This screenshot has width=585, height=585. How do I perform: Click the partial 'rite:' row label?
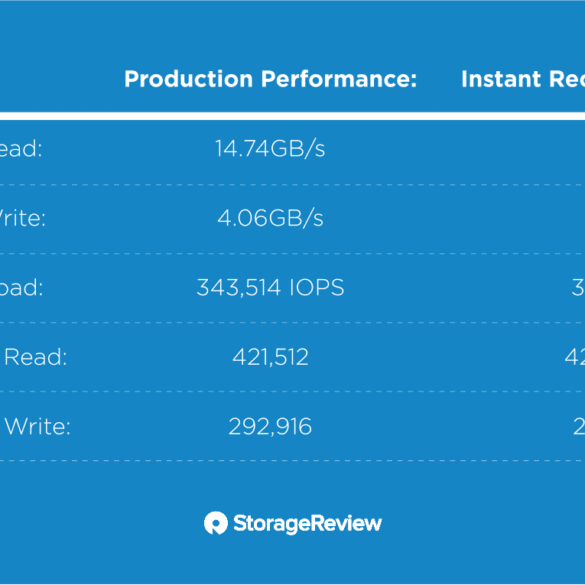pos(22,218)
